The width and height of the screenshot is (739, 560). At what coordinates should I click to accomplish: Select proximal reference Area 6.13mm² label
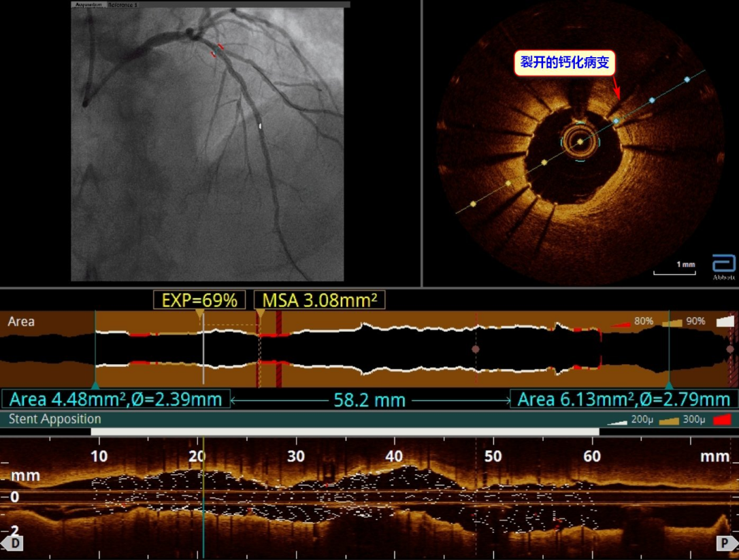coord(624,399)
